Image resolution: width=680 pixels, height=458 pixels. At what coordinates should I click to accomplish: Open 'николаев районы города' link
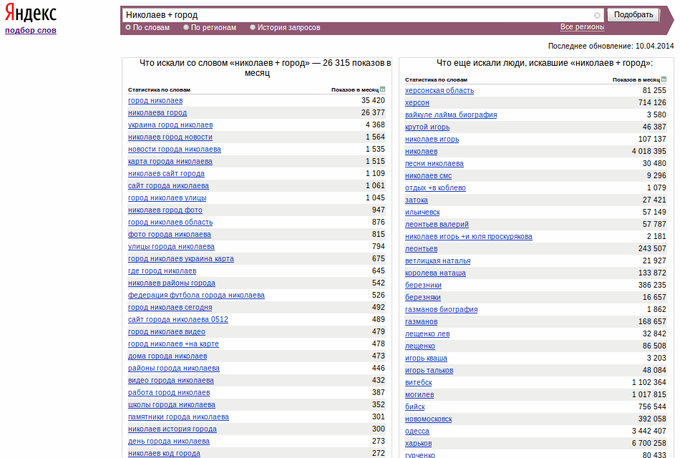(172, 283)
